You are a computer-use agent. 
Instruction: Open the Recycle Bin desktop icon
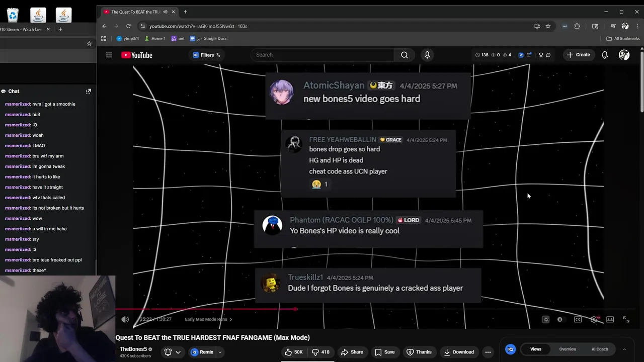coord(13,15)
